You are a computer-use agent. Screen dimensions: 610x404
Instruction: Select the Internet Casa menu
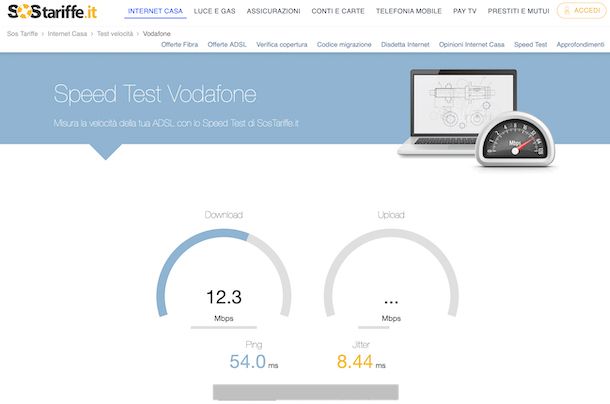(155, 11)
